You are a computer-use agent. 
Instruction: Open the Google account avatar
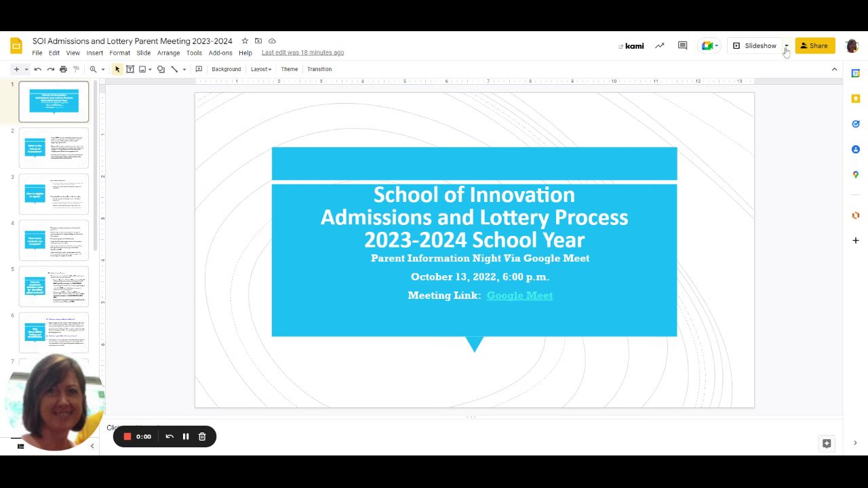click(x=852, y=46)
